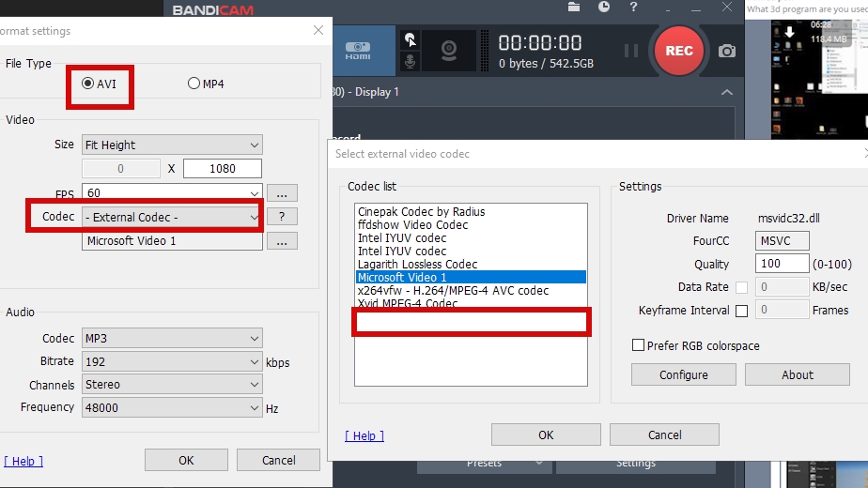Image resolution: width=868 pixels, height=488 pixels.
Task: Click the camera screenshot capture icon
Action: 727,51
